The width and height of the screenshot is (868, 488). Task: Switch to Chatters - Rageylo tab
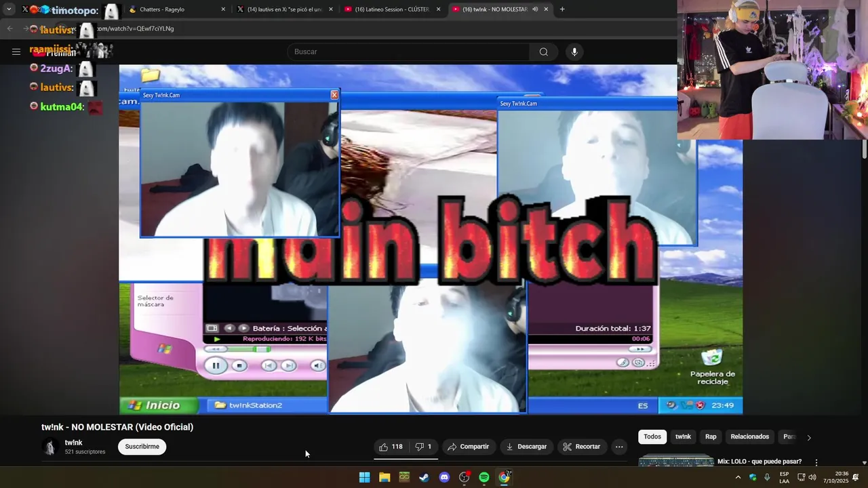click(176, 9)
